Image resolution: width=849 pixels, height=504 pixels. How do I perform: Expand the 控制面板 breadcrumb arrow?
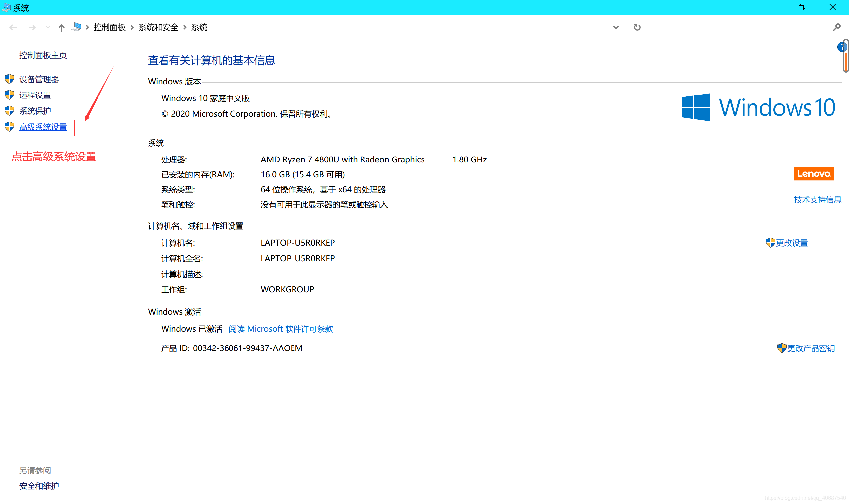pos(132,27)
